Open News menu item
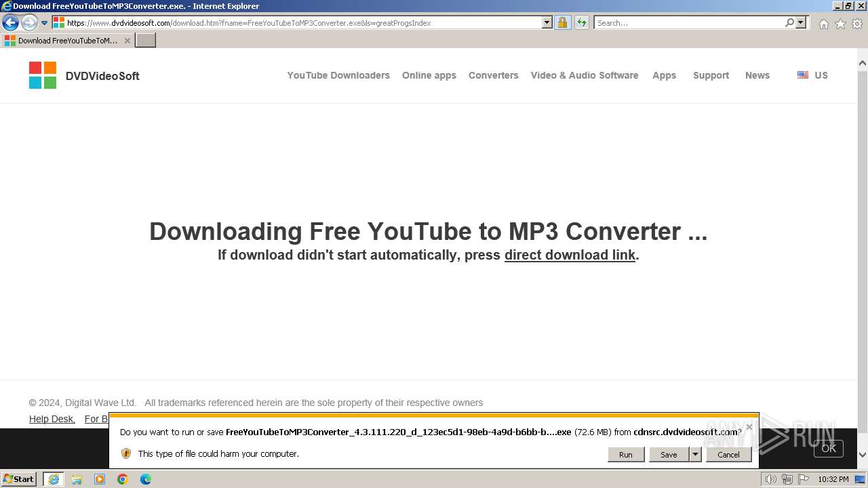868x488 pixels. tap(757, 75)
